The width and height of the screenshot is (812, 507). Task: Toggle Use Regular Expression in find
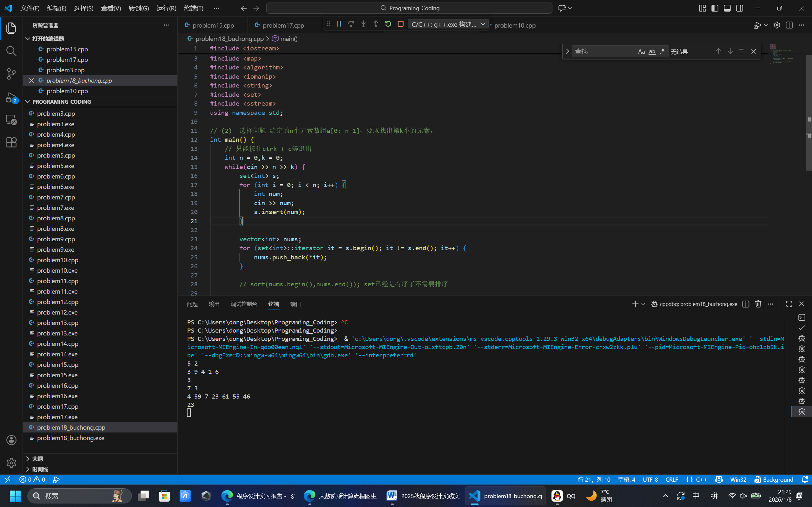(662, 51)
